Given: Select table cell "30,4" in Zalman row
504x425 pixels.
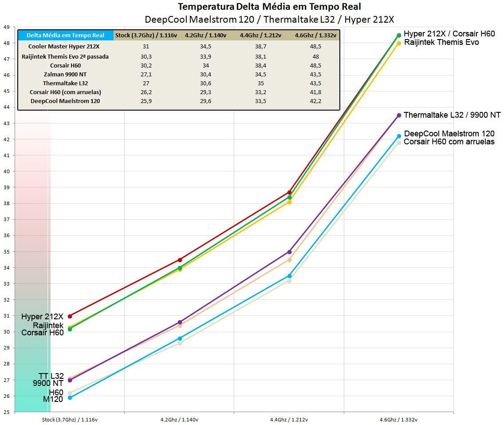Looking at the screenshot, I should tap(205, 74).
